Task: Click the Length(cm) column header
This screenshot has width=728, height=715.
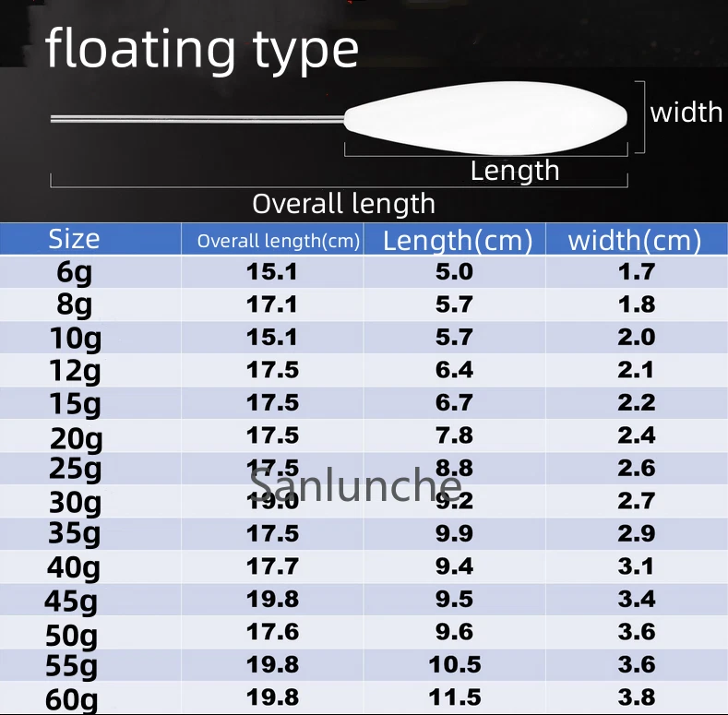Action: [x=458, y=241]
